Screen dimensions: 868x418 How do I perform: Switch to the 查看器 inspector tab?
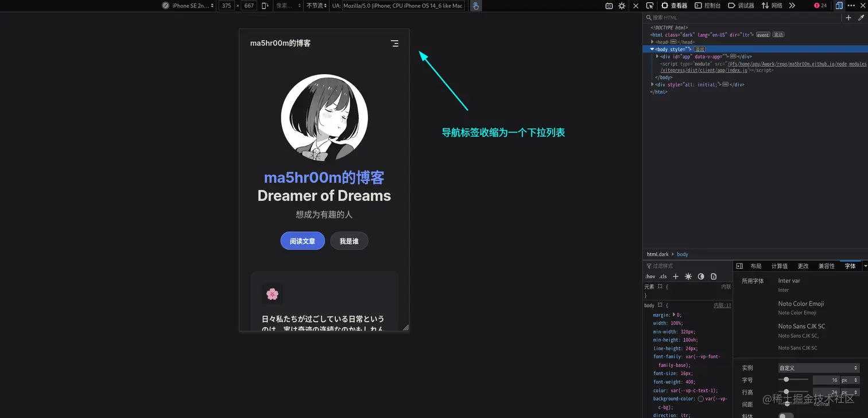pyautogui.click(x=675, y=5)
